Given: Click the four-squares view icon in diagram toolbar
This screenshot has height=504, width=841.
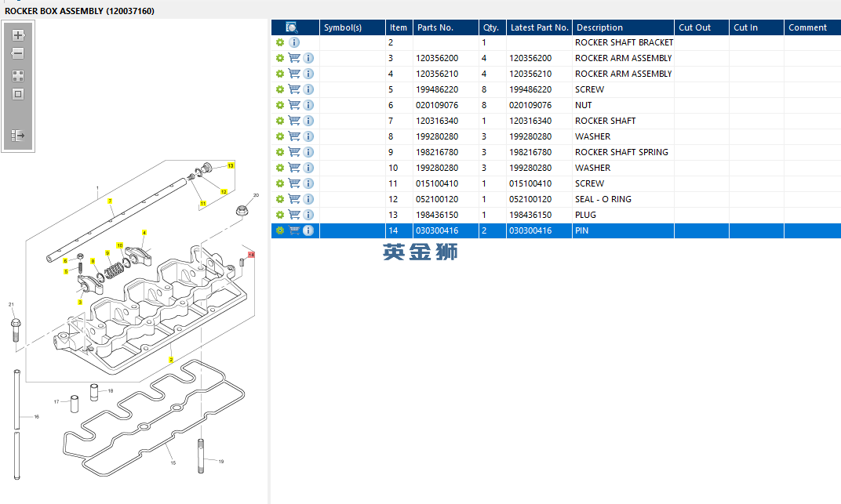Looking at the screenshot, I should click(x=18, y=76).
